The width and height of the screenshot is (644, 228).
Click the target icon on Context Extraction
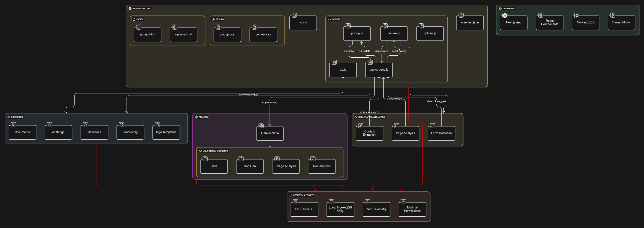pos(361,126)
